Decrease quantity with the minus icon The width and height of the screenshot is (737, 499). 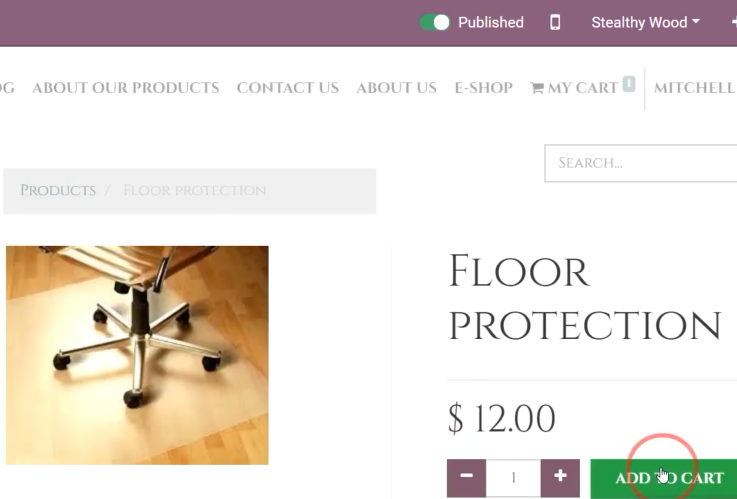point(466,476)
